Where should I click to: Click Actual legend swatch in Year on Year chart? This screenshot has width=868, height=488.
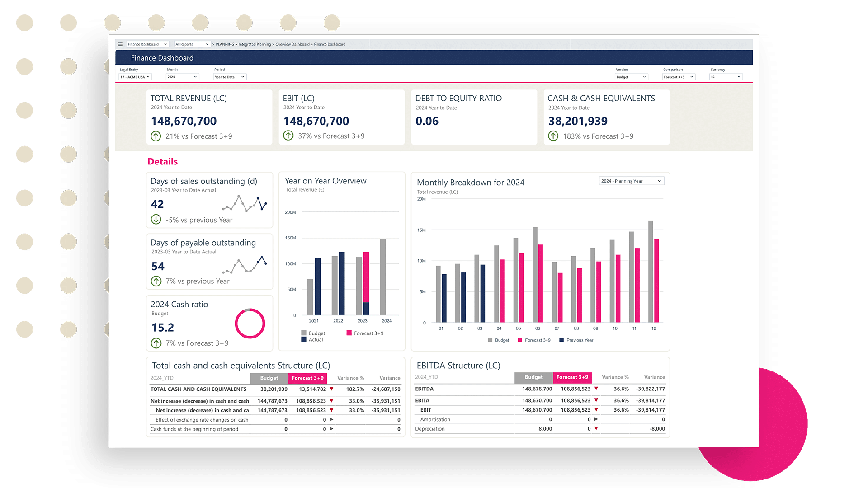tap(304, 339)
